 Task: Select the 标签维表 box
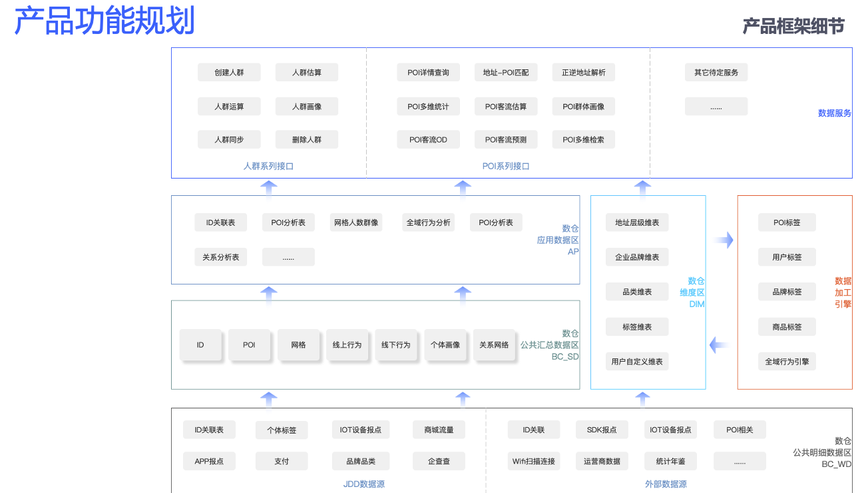tap(637, 327)
